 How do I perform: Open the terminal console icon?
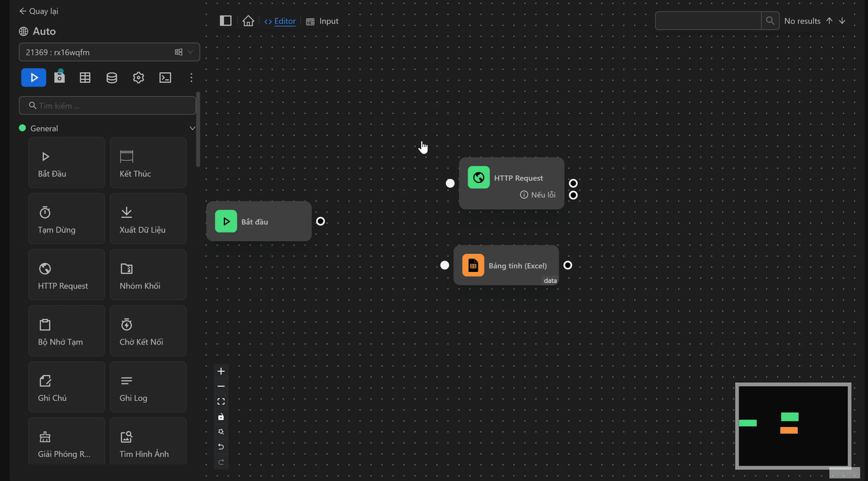165,77
